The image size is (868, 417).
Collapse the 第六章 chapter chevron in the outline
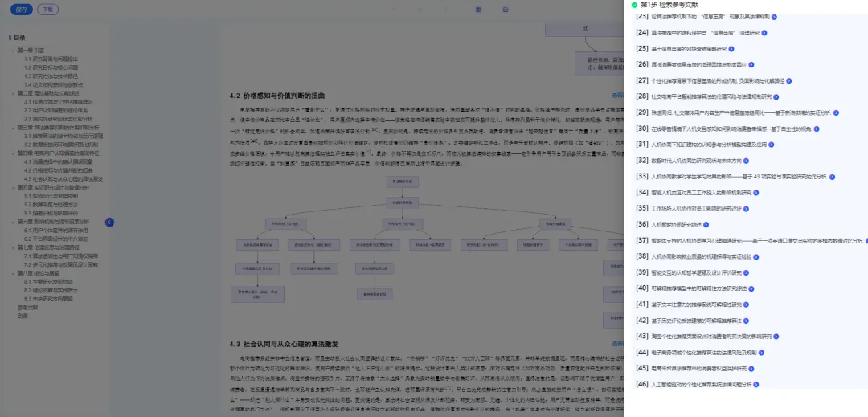tap(14, 222)
